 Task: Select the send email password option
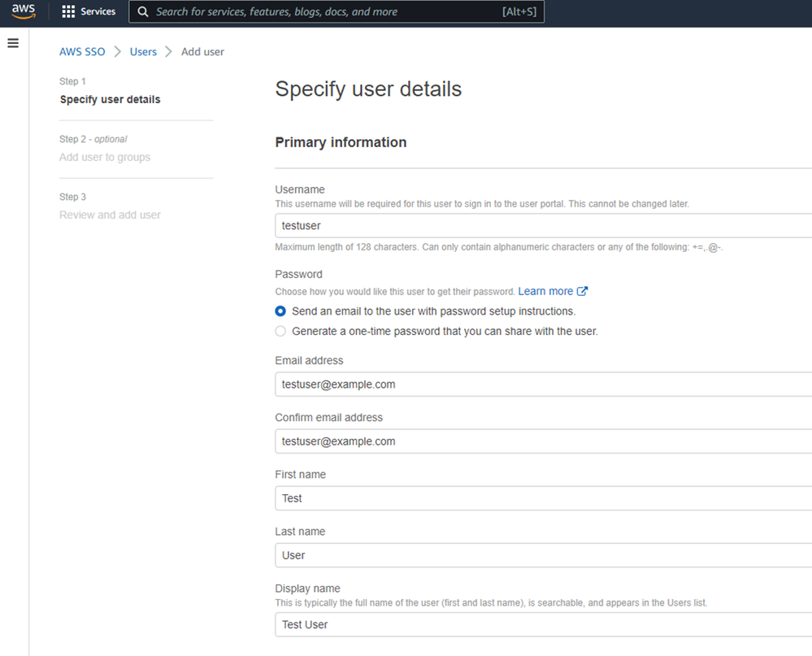pyautogui.click(x=280, y=311)
